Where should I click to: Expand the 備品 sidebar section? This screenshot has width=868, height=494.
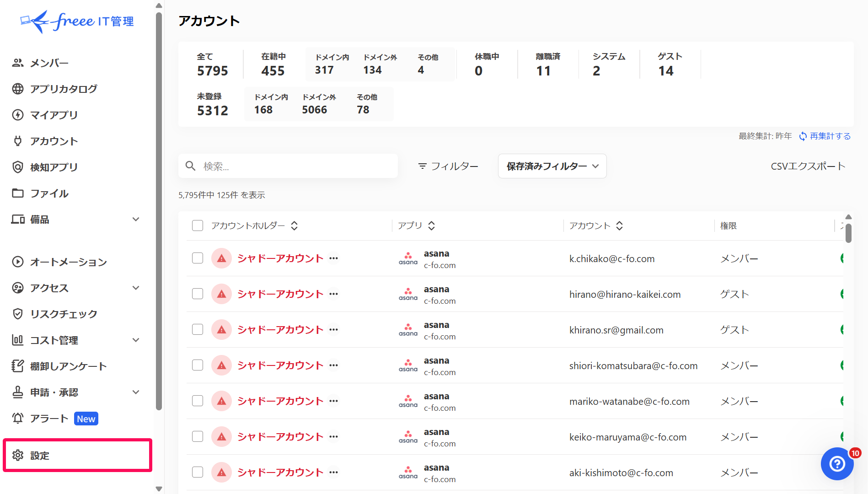pos(136,219)
